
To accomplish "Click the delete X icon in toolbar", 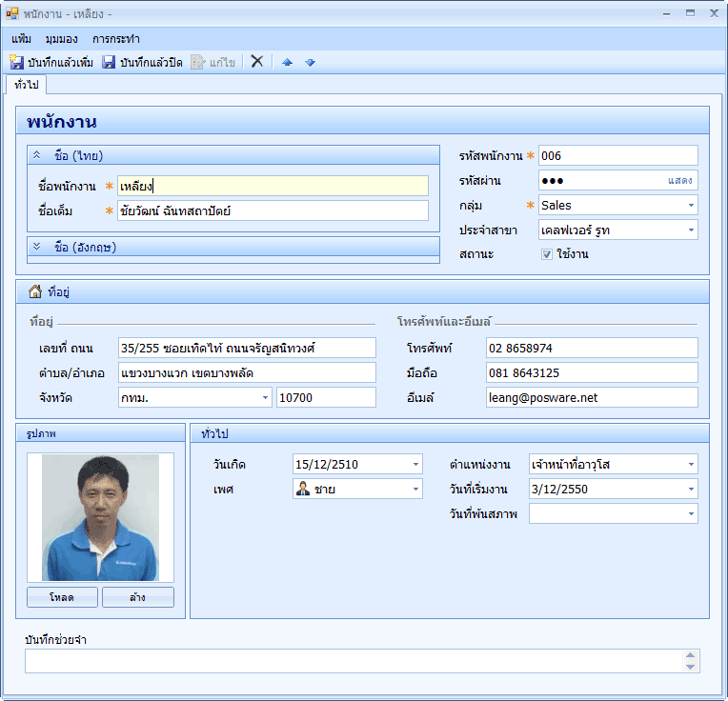I will tap(256, 61).
